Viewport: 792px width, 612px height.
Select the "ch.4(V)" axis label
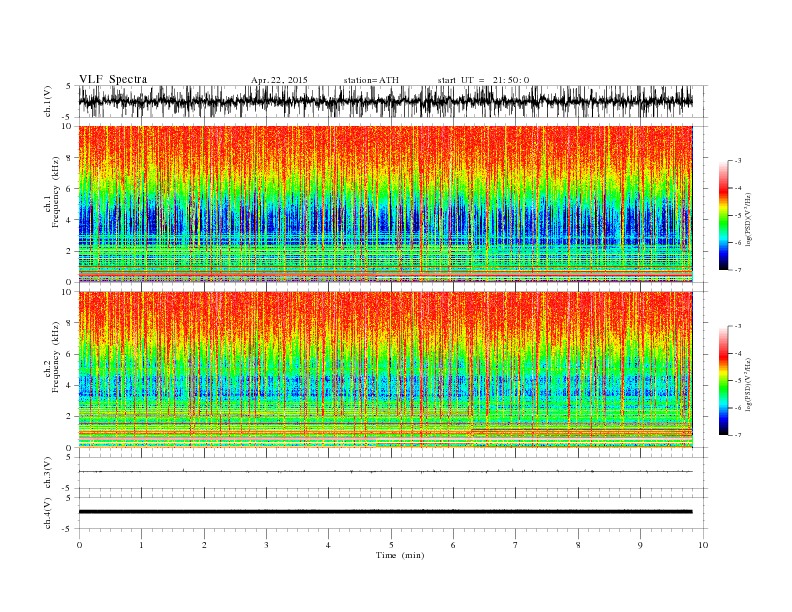[48, 513]
